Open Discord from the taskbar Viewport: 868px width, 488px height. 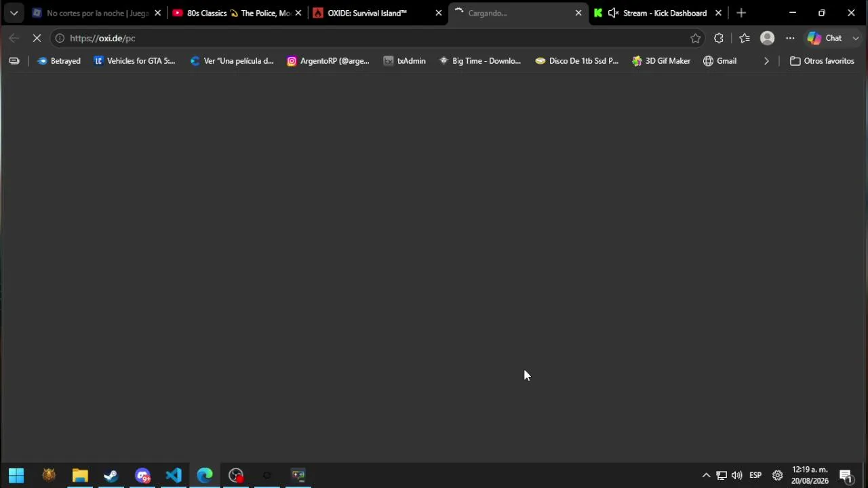pyautogui.click(x=142, y=475)
